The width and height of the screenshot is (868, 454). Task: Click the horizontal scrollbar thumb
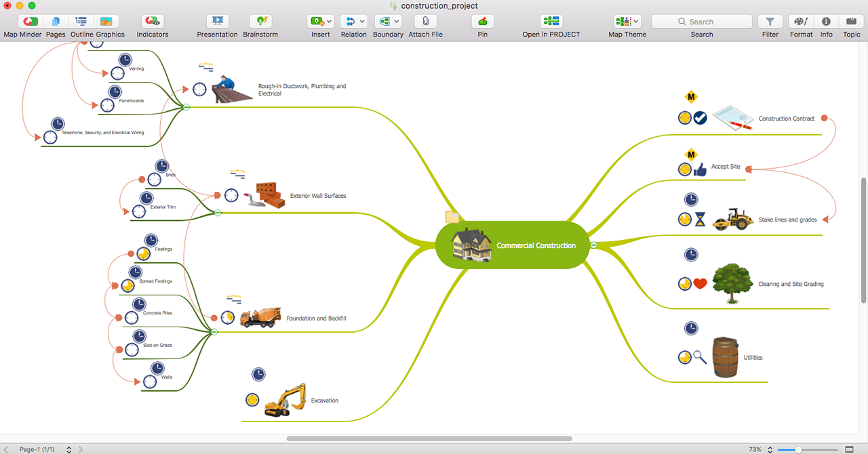point(429,438)
